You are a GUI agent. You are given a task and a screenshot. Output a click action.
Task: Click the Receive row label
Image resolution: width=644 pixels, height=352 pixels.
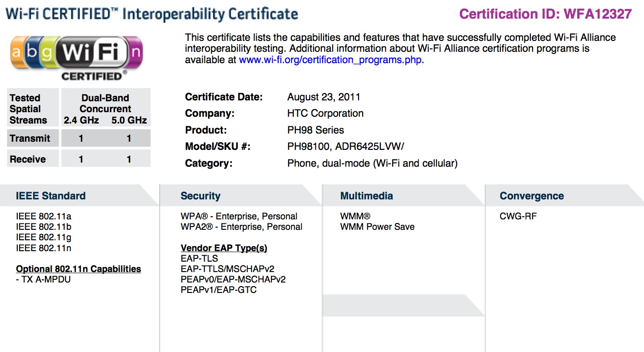coord(28,159)
